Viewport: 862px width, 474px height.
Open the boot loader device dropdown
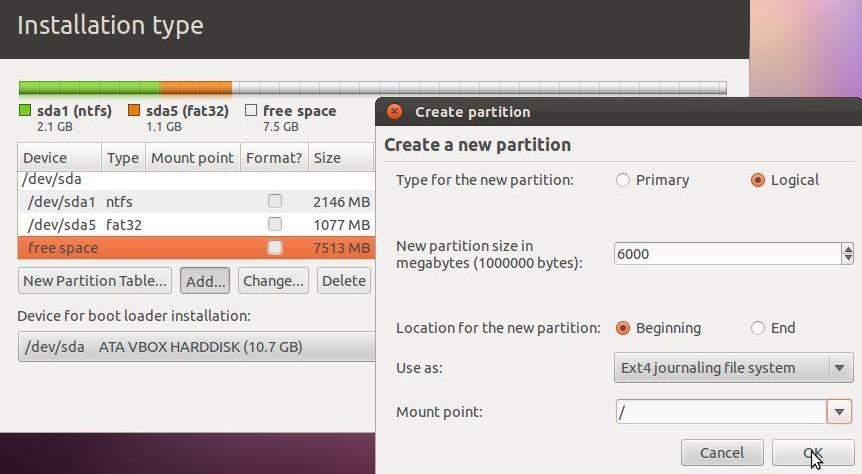click(196, 346)
